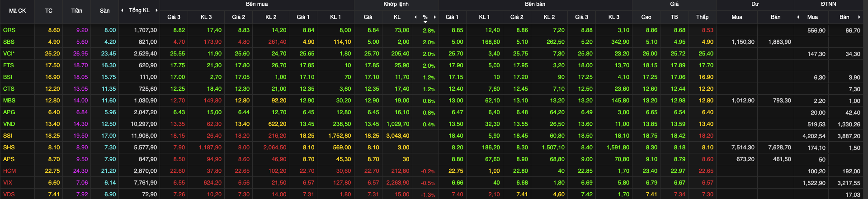Click right arrow beside Tổng KL header
The width and height of the screenshot is (868, 199).
click(156, 10)
